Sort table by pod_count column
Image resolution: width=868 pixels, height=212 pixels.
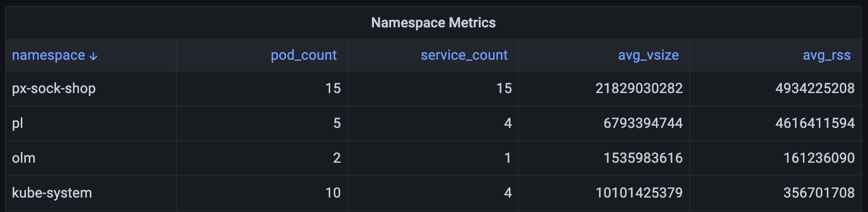point(303,55)
